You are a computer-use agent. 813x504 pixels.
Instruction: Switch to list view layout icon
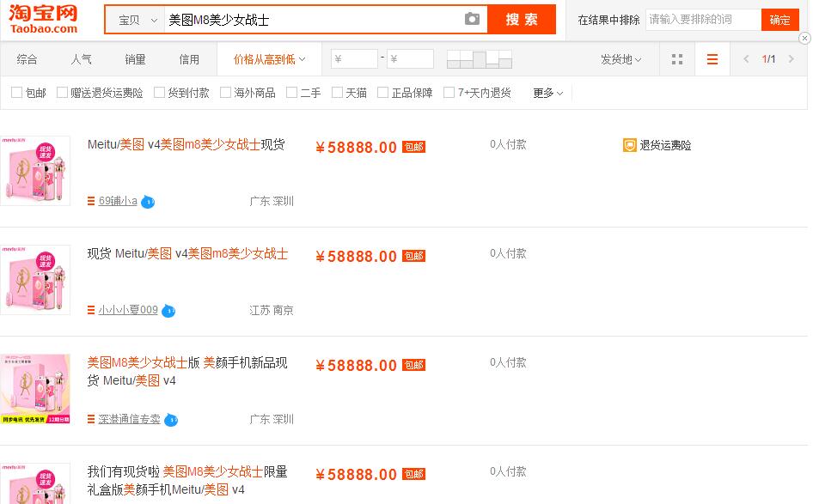(x=712, y=59)
